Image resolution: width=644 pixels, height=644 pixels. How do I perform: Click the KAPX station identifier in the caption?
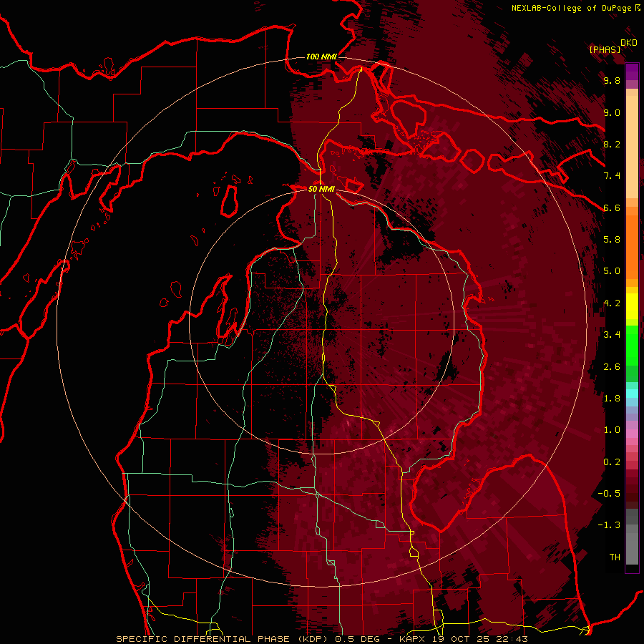(414, 639)
